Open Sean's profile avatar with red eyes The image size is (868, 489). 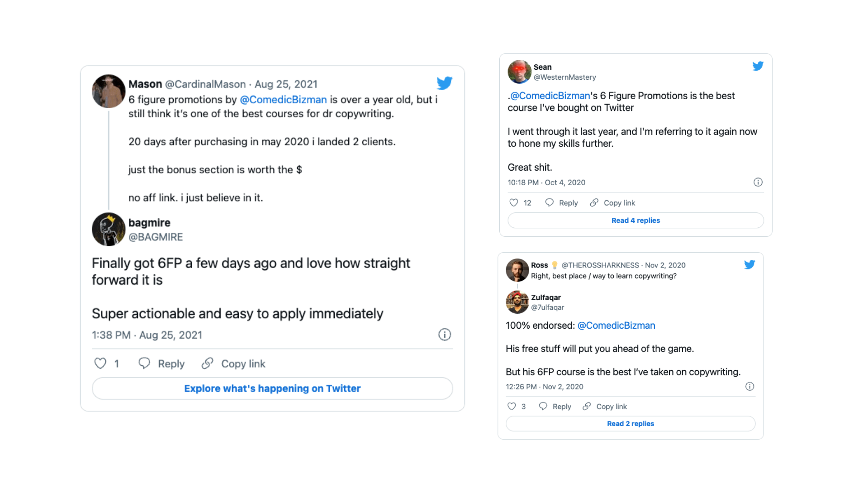(x=519, y=72)
